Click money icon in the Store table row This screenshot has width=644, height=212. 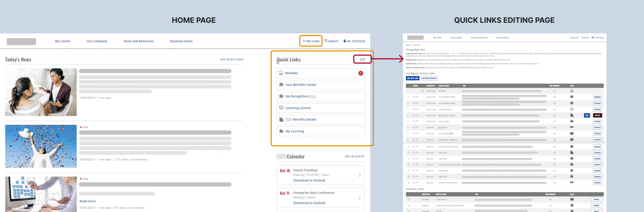click(x=572, y=127)
